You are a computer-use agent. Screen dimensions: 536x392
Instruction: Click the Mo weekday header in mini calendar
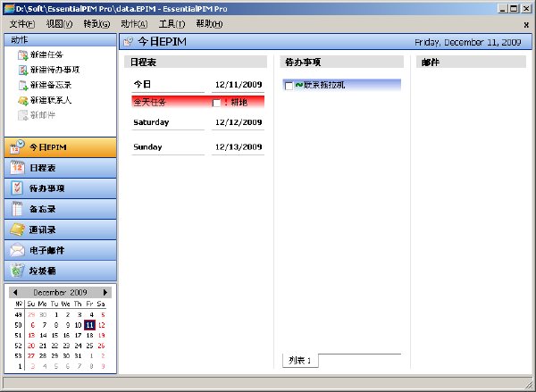coord(43,304)
